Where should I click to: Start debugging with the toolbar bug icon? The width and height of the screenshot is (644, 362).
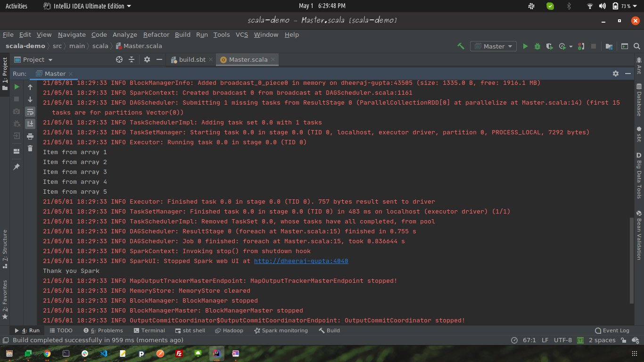[537, 46]
